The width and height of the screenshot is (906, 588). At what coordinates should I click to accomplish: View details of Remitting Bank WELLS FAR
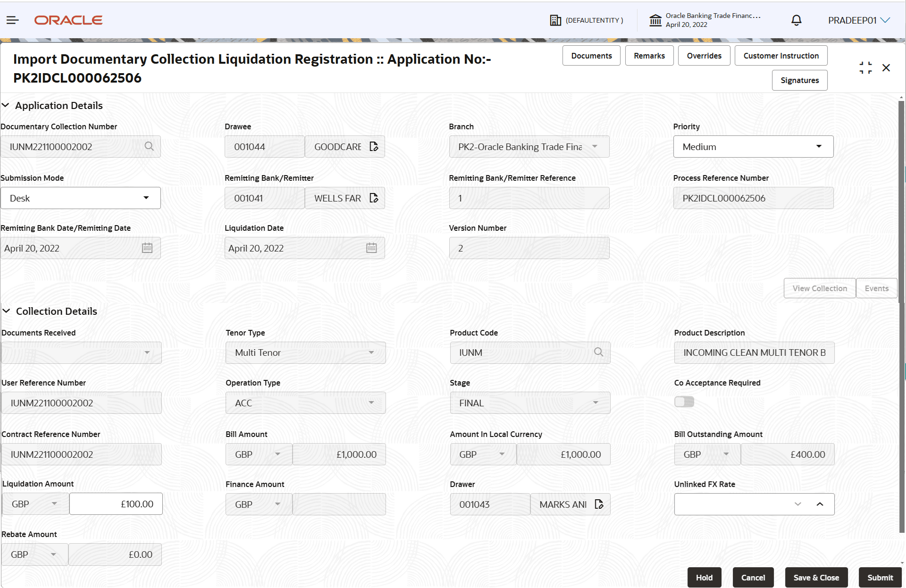tap(374, 198)
